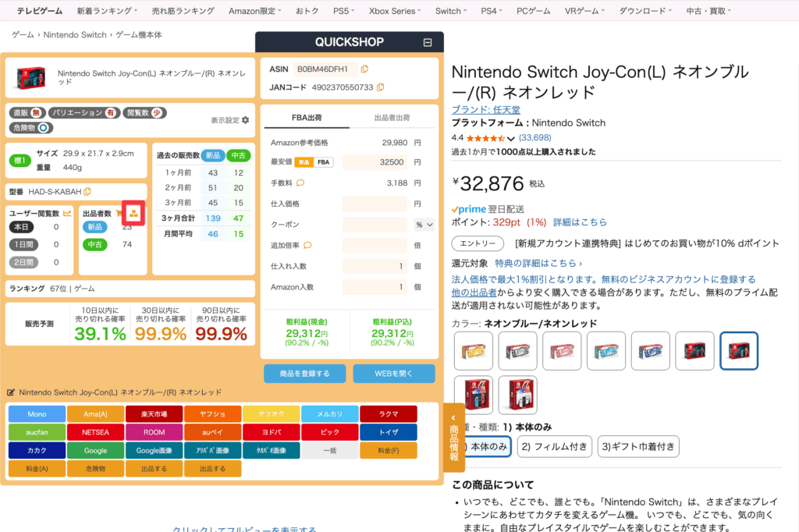Open the ヨドバ search button
799x532 pixels.
point(271,432)
